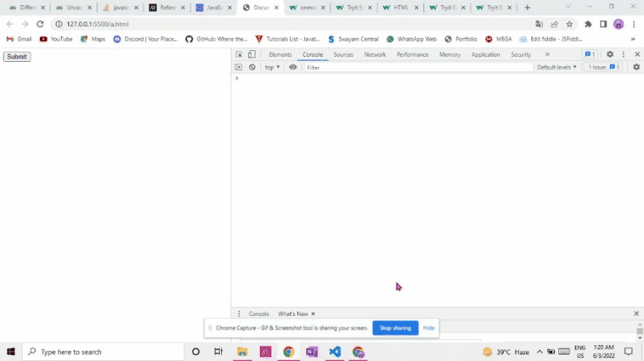Click the address bar URL
The height and width of the screenshot is (361, 644).
coord(98,24)
